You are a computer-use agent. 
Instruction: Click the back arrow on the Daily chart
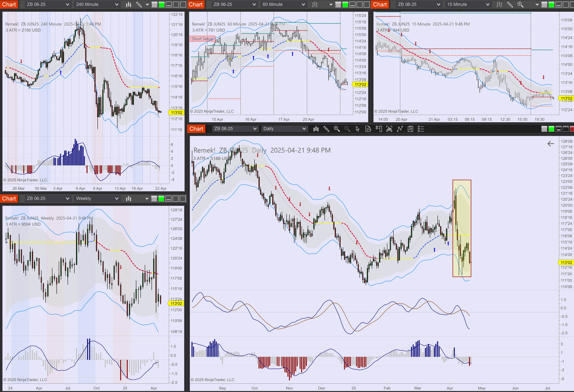click(x=551, y=144)
